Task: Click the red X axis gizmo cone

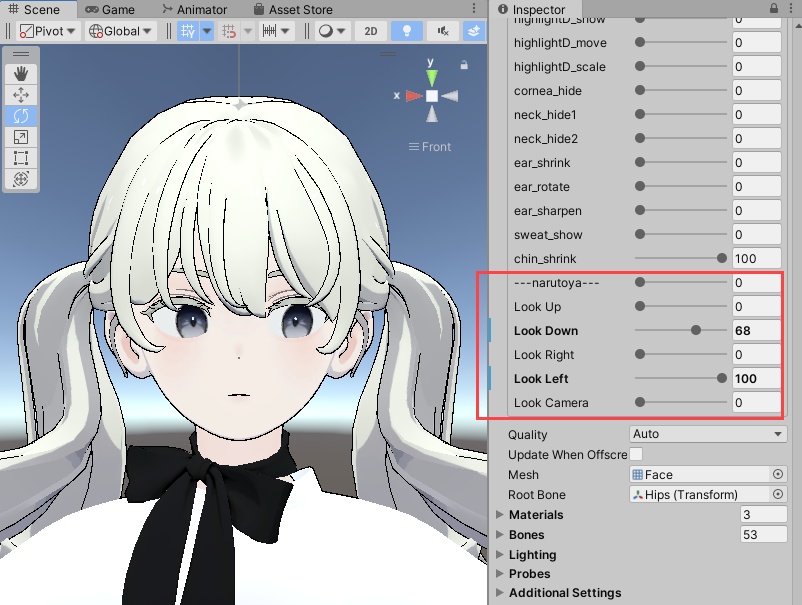Action: click(414, 96)
